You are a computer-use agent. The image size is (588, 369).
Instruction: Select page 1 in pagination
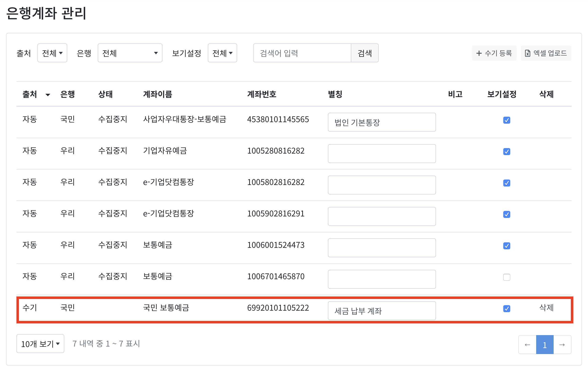point(545,345)
